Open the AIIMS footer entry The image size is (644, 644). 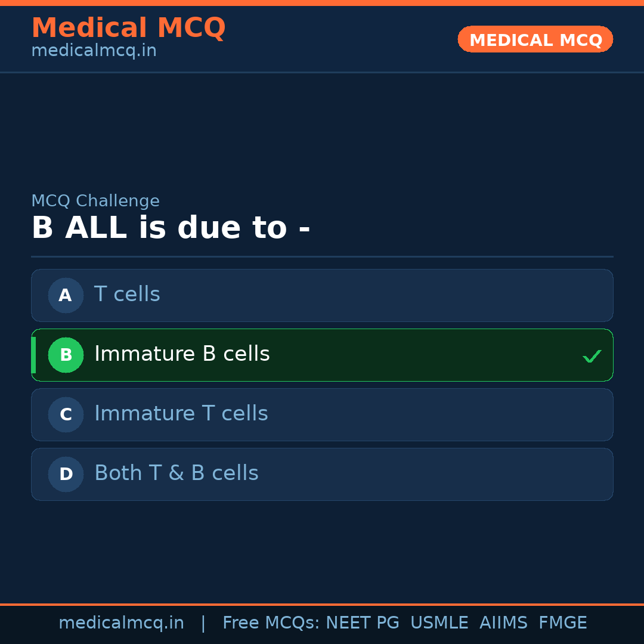click(x=504, y=623)
